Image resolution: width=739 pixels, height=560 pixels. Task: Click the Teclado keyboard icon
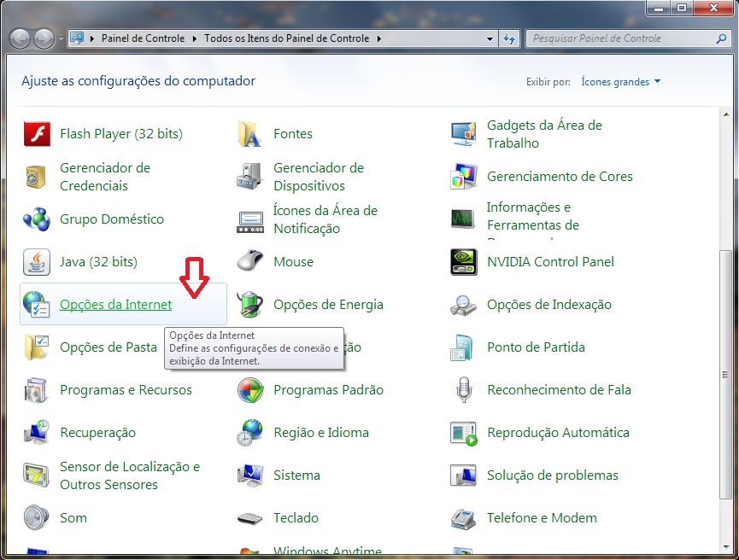[249, 518]
